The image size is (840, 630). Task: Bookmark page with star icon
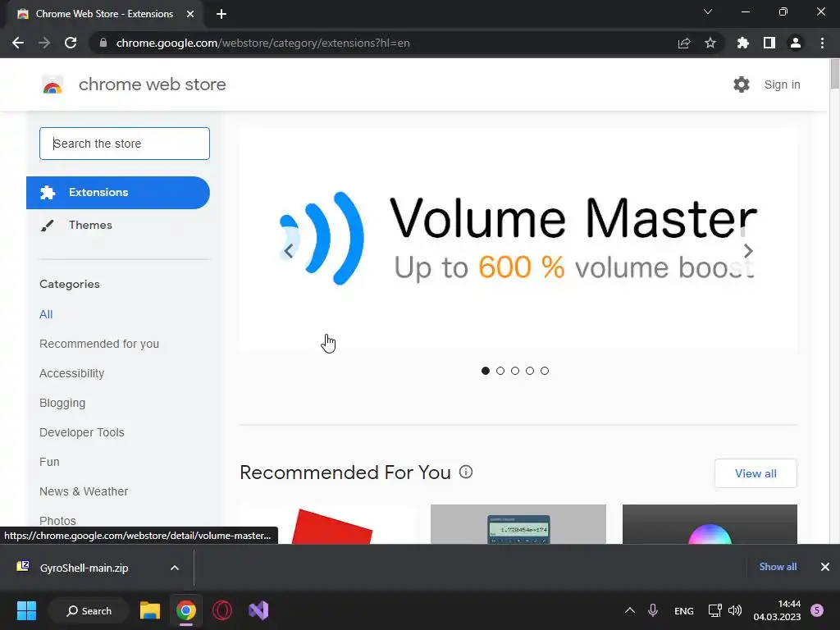tap(710, 43)
